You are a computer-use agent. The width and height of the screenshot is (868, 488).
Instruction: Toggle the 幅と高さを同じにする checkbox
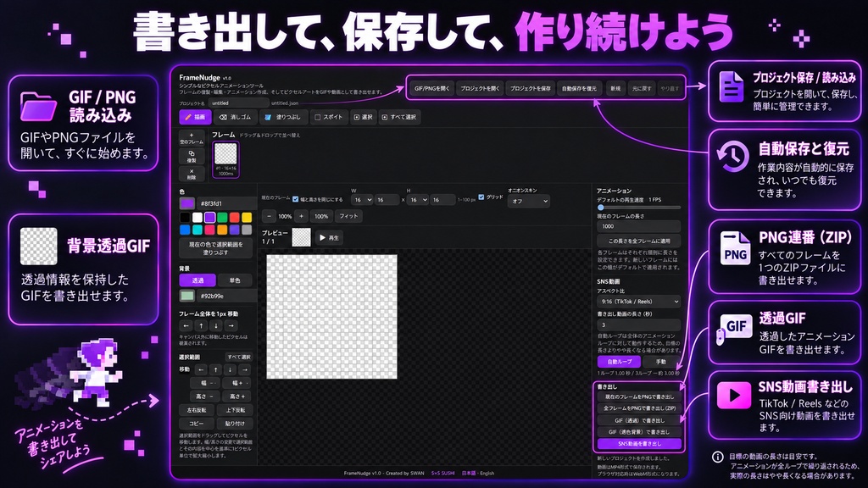(296, 199)
